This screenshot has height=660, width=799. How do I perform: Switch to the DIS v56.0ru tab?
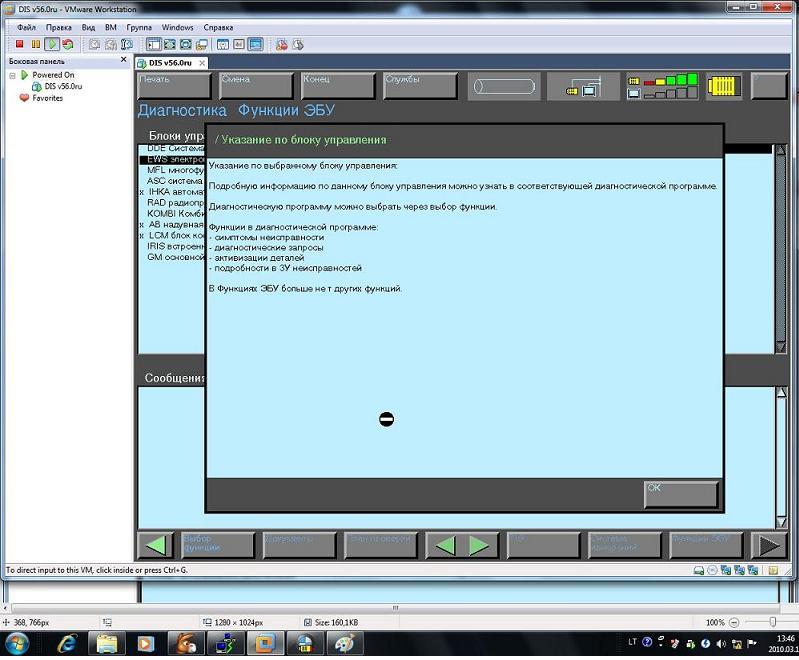(170, 62)
